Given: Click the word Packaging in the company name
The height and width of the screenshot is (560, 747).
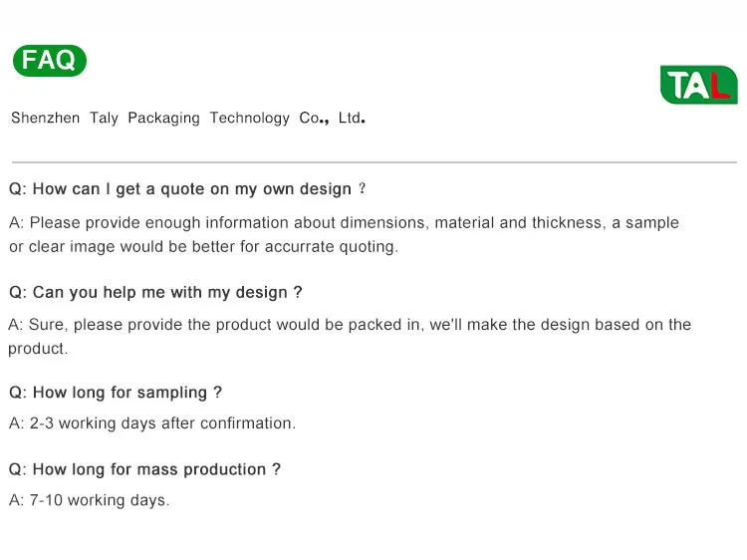Looking at the screenshot, I should pyautogui.click(x=163, y=118).
